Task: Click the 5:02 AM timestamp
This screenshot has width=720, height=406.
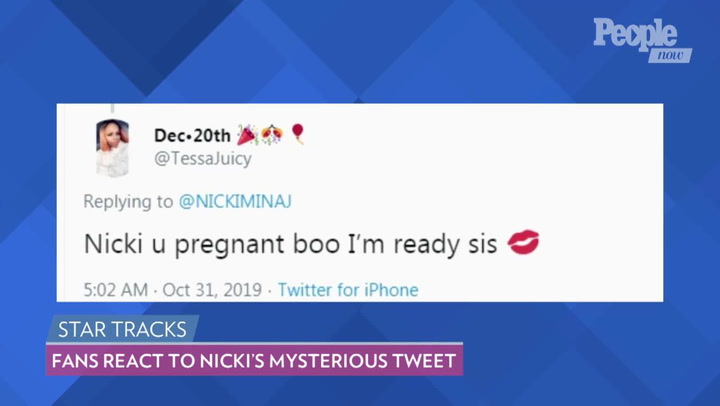Action: [116, 290]
